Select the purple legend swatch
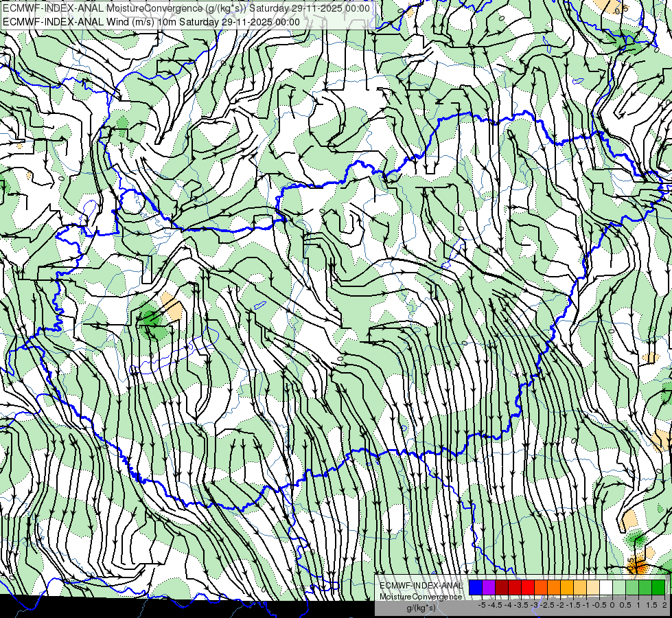Viewport: 672px width, 618px height. pyautogui.click(x=489, y=587)
